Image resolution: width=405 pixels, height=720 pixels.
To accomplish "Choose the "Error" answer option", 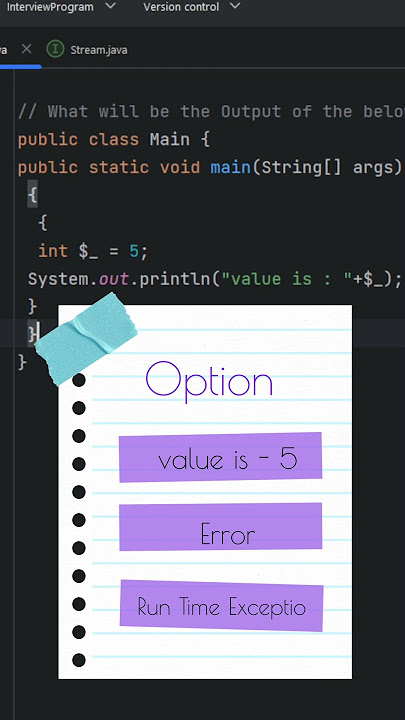I will click(220, 527).
